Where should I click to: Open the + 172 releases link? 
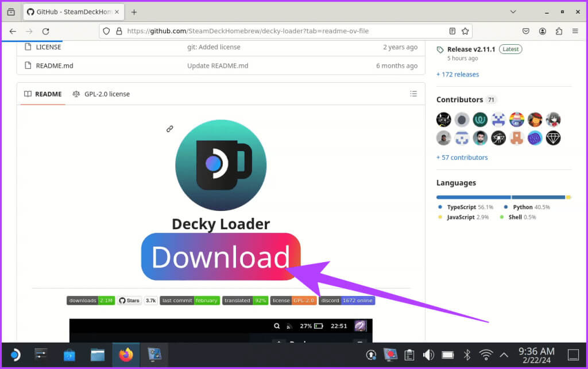[x=458, y=74]
